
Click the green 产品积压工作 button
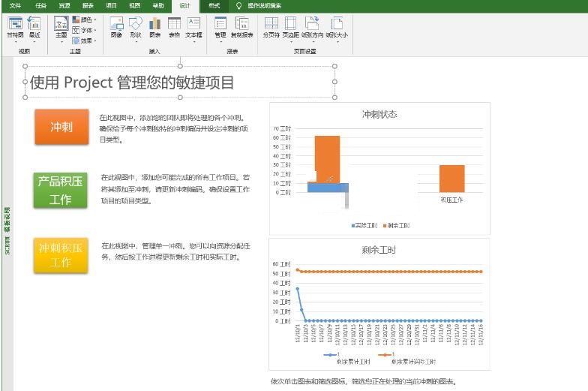pos(60,191)
